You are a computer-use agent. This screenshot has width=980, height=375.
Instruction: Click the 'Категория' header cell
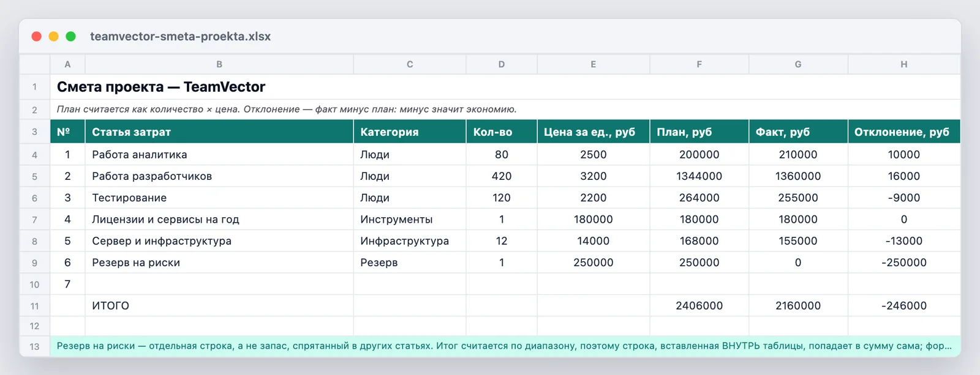click(x=410, y=132)
